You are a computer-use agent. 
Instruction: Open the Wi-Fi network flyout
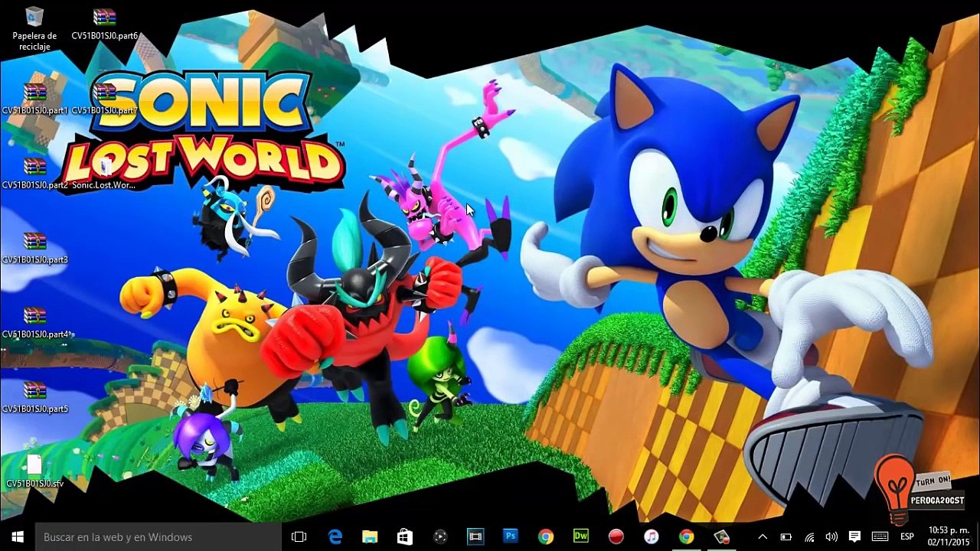coord(809,536)
